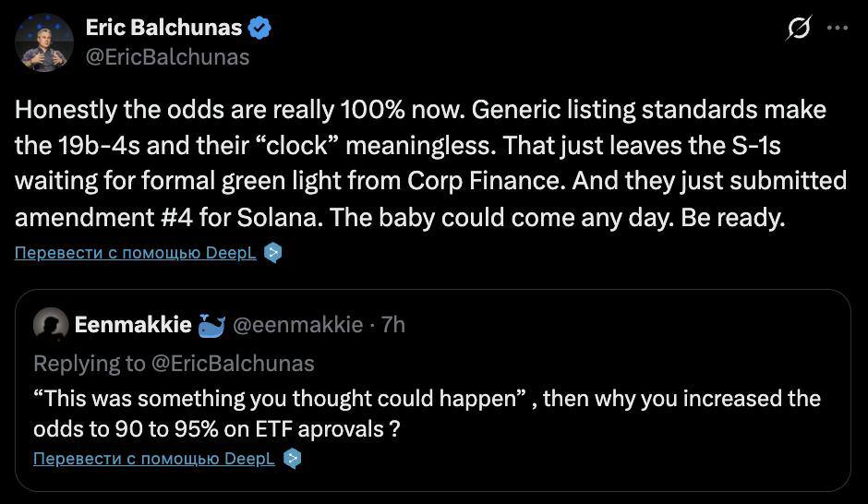The width and height of the screenshot is (868, 504).
Task: Click the blue verified badge
Action: 259,29
